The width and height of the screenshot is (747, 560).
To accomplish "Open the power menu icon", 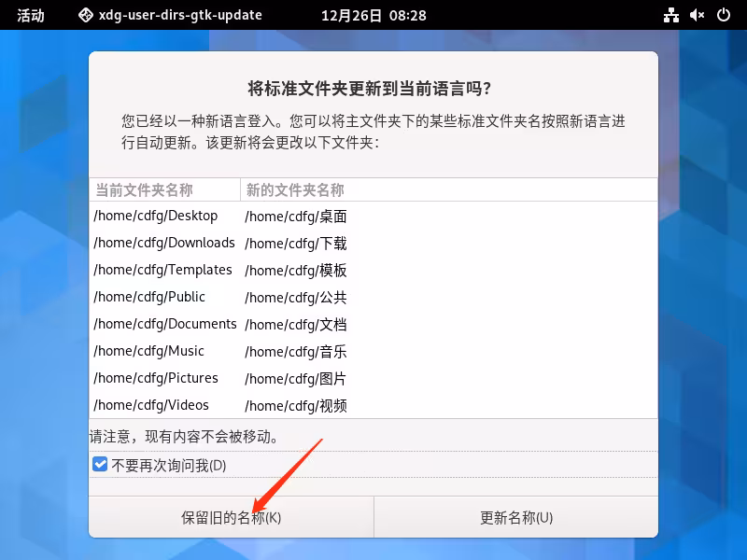I will click(x=723, y=15).
